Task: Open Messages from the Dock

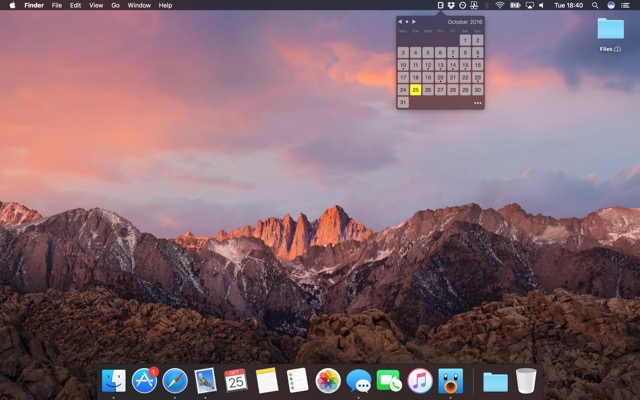Action: 358,381
